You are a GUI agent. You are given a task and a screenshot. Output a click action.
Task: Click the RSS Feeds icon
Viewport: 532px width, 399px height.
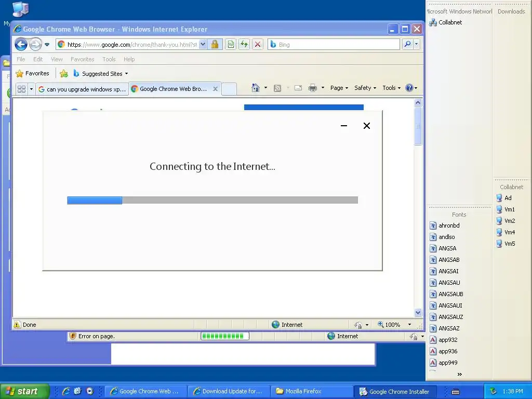277,88
